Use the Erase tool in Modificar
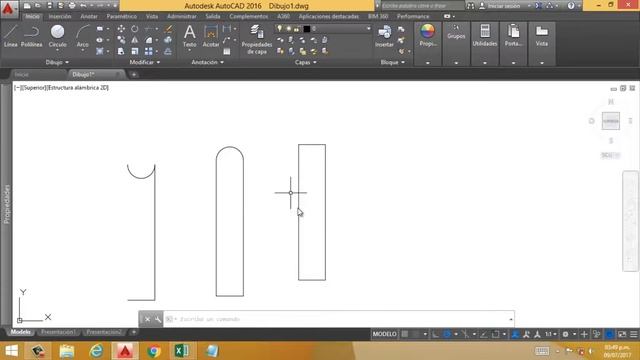The width and height of the screenshot is (640, 360). click(x=168, y=29)
